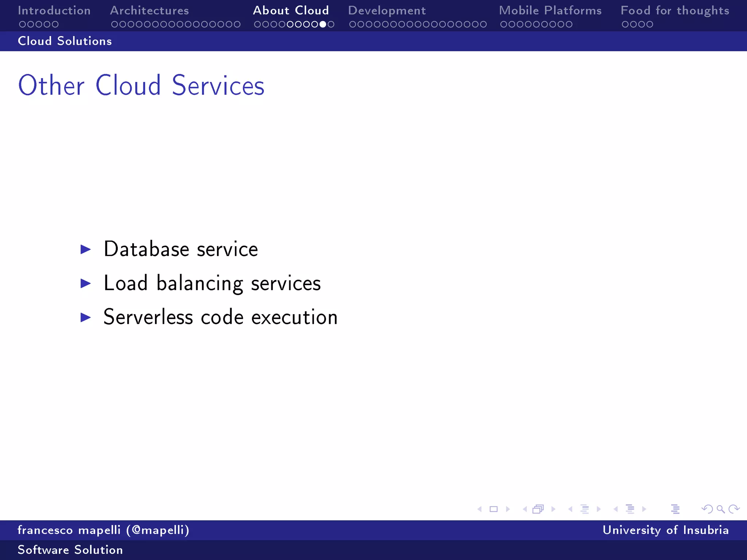This screenshot has height=560, width=747.
Task: Click the Software Solution footer title
Action: pos(70,550)
